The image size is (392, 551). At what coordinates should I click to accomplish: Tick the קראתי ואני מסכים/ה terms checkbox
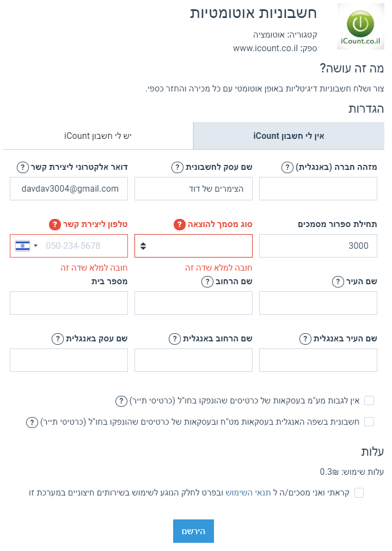pos(359,493)
